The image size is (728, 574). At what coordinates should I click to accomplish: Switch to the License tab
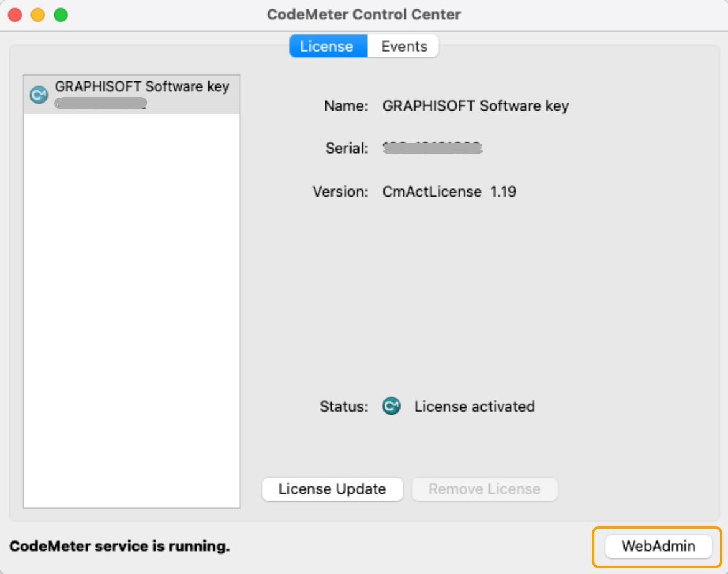(x=328, y=45)
